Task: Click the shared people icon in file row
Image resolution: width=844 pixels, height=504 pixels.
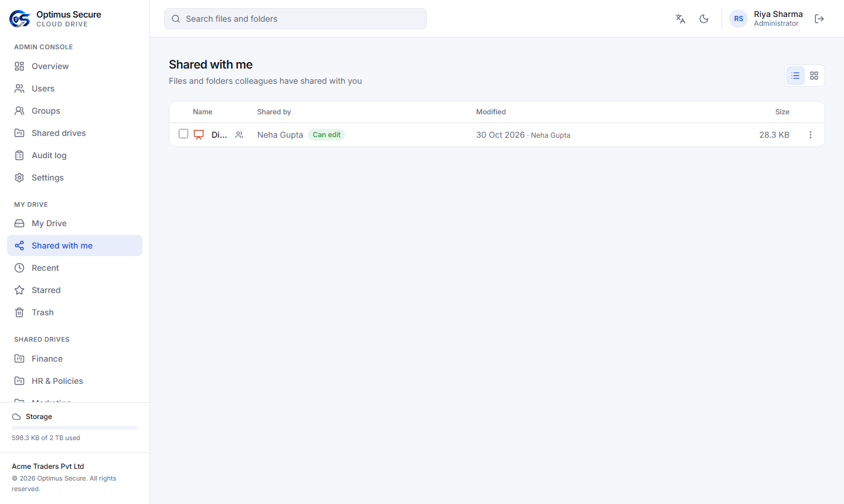Action: coord(239,135)
